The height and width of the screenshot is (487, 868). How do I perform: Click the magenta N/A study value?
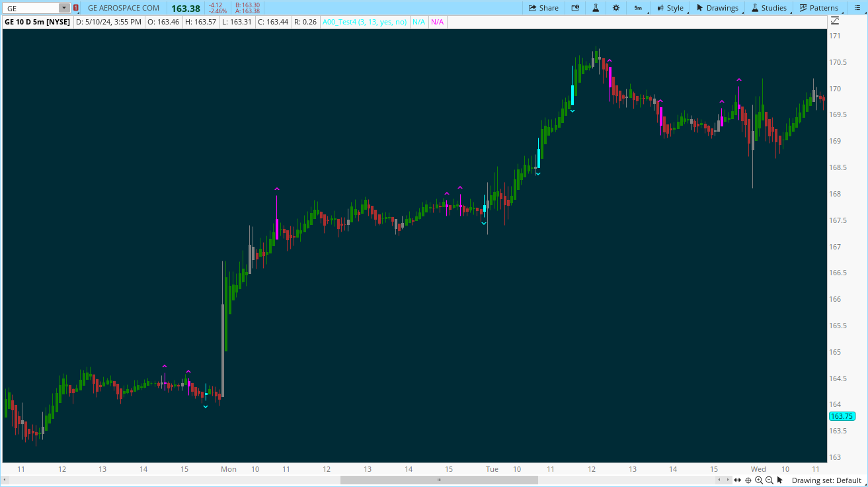438,22
